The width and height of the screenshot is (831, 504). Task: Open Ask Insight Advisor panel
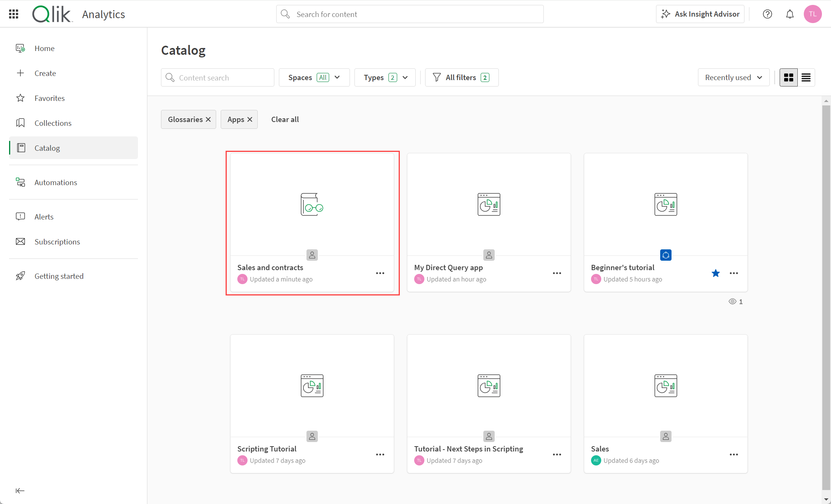701,14
